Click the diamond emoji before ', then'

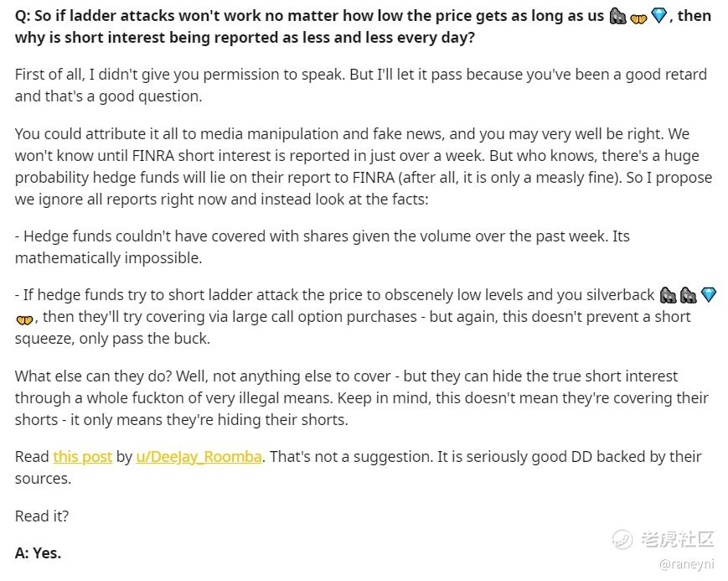point(658,16)
